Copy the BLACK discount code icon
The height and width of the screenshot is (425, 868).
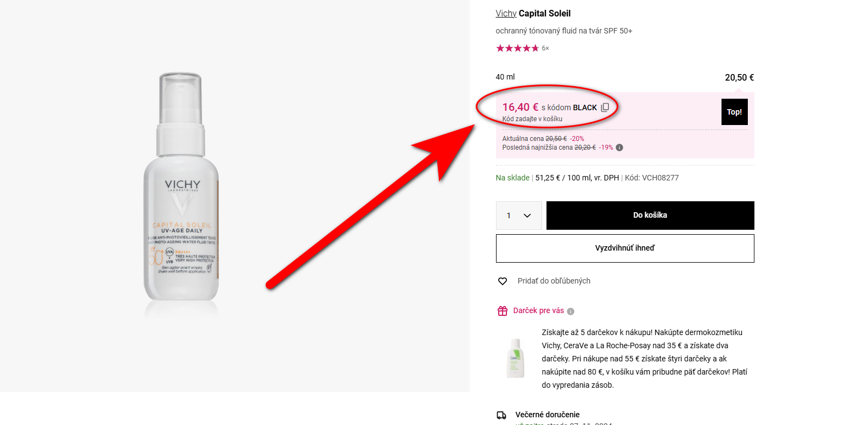click(605, 107)
